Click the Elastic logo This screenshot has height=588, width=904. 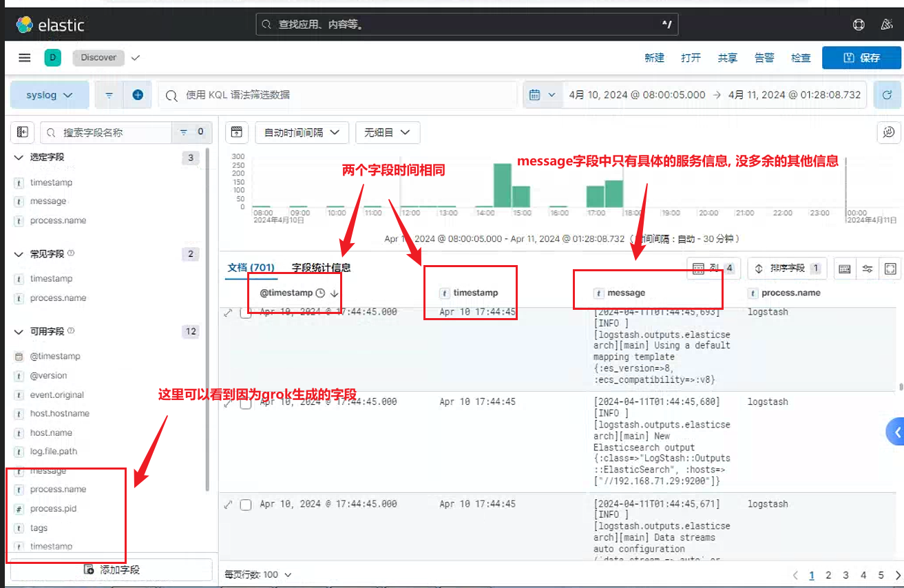point(50,25)
